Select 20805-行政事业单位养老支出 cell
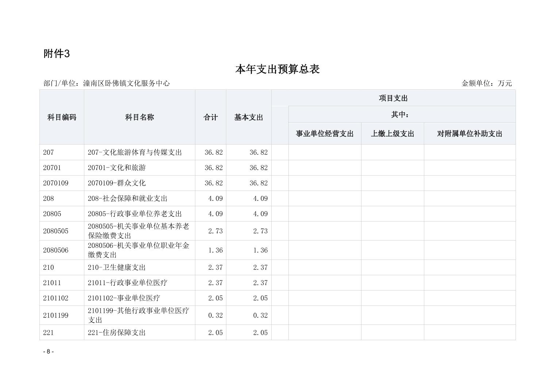The image size is (555, 392). coord(139,214)
